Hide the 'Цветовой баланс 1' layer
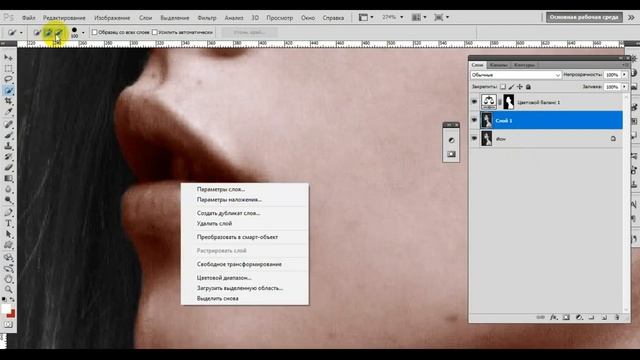Screen dimensions: 640x360 click(x=474, y=102)
